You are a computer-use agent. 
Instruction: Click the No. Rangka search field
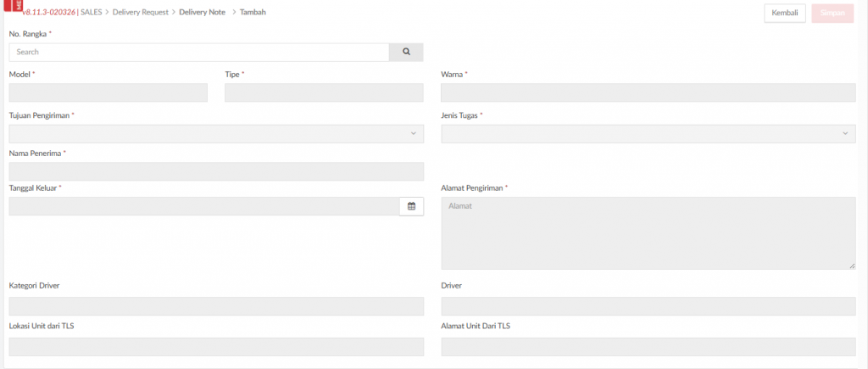coord(199,52)
